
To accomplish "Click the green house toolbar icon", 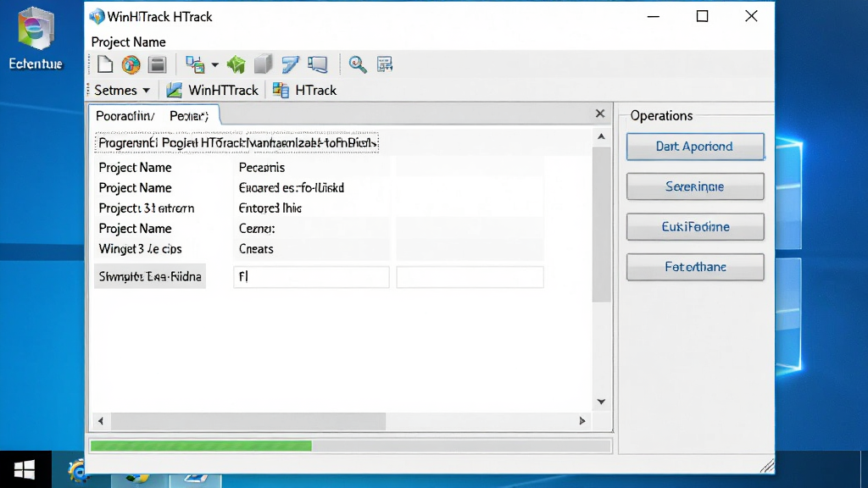I will 236,64.
